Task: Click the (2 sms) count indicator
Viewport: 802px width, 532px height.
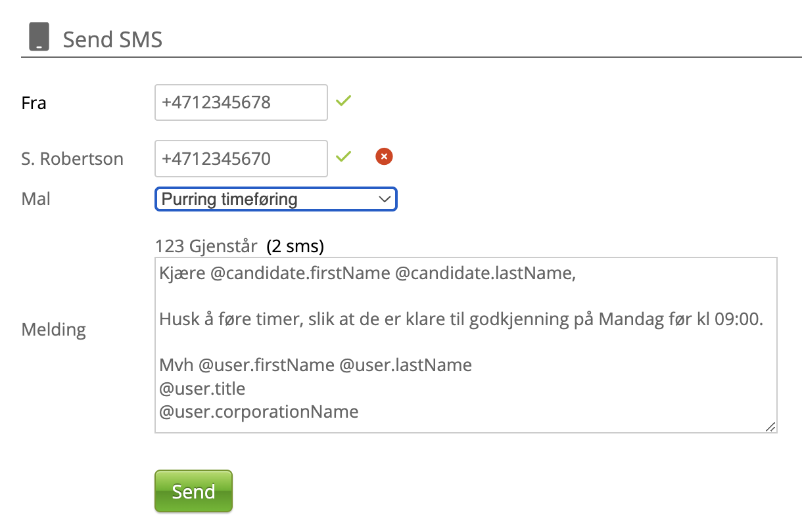Action: tap(295, 246)
